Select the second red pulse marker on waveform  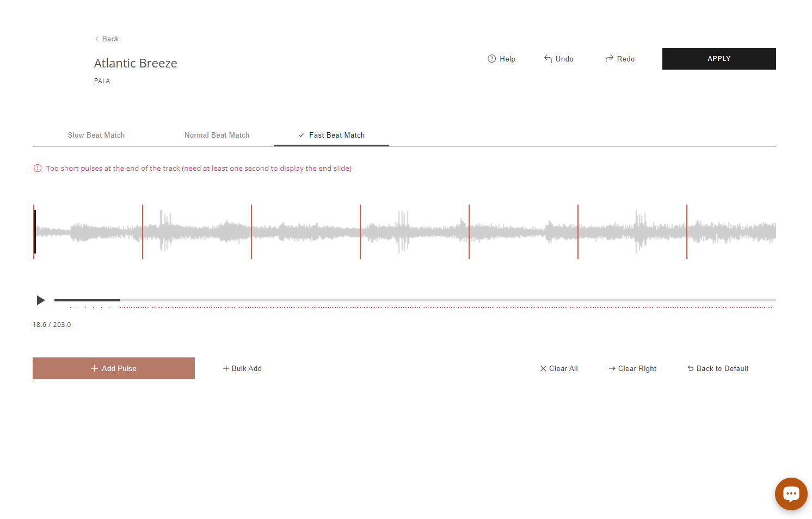tap(143, 232)
